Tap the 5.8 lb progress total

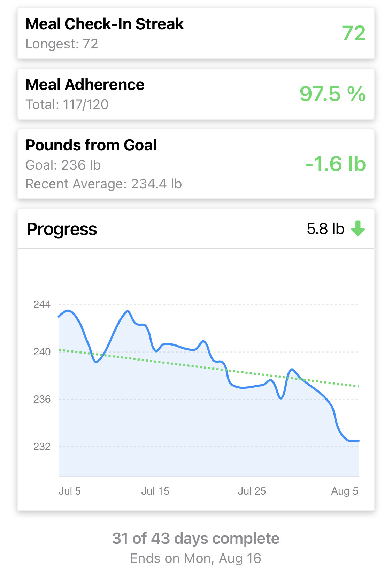coord(325,229)
